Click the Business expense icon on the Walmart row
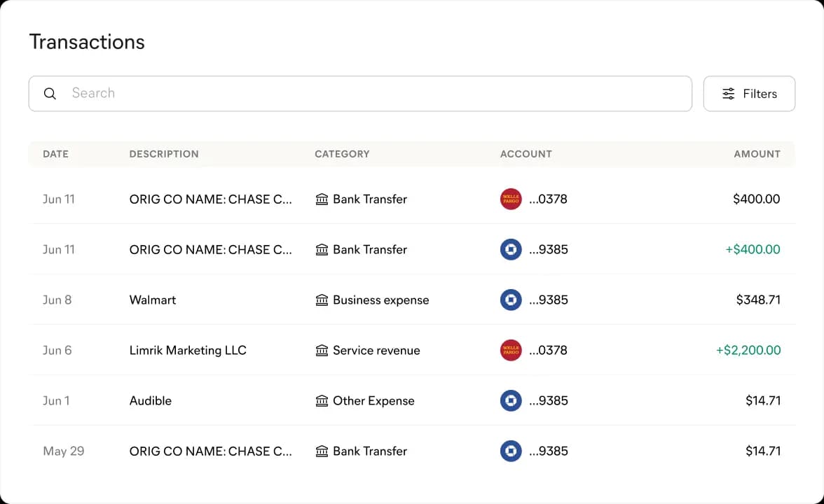The image size is (824, 504). pos(320,300)
